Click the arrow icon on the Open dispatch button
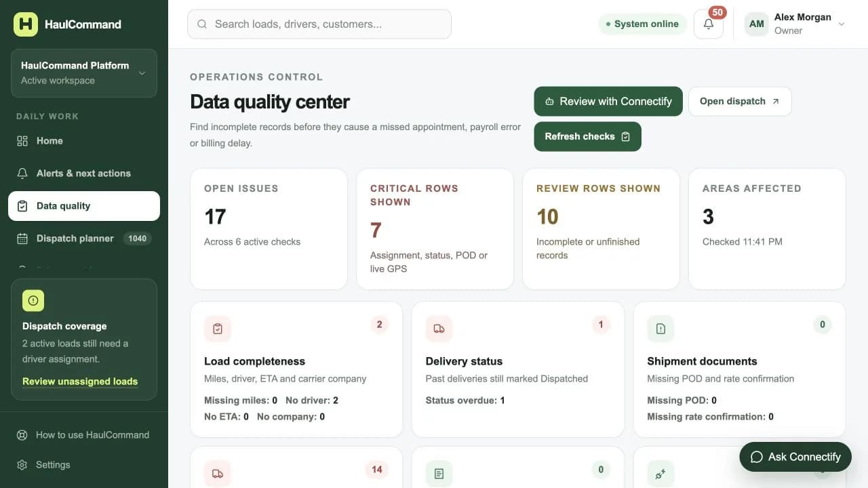 click(x=776, y=101)
